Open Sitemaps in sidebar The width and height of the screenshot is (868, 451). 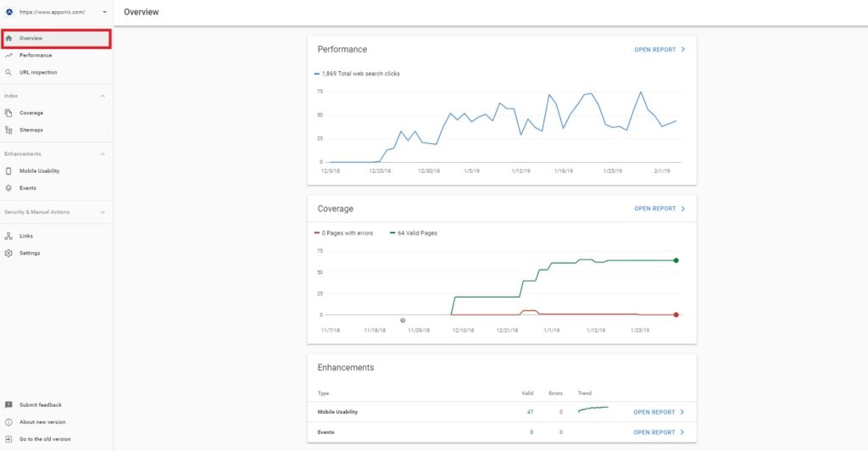(x=56, y=130)
